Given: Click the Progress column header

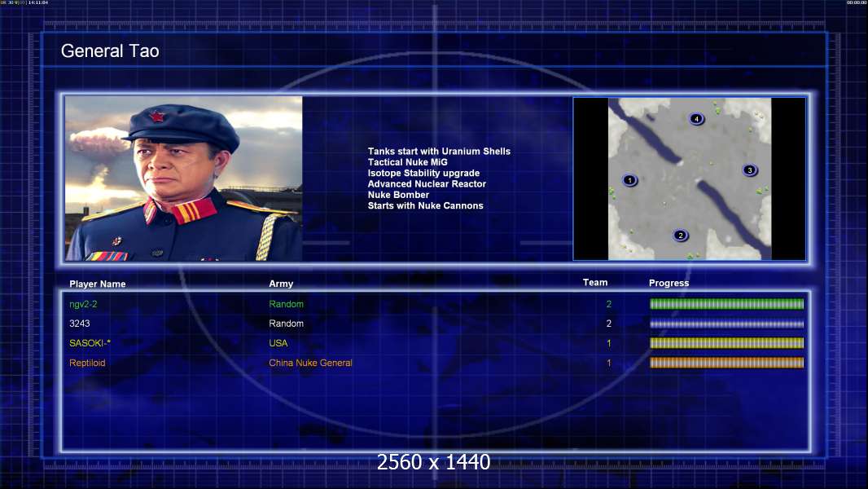Looking at the screenshot, I should click(x=669, y=283).
